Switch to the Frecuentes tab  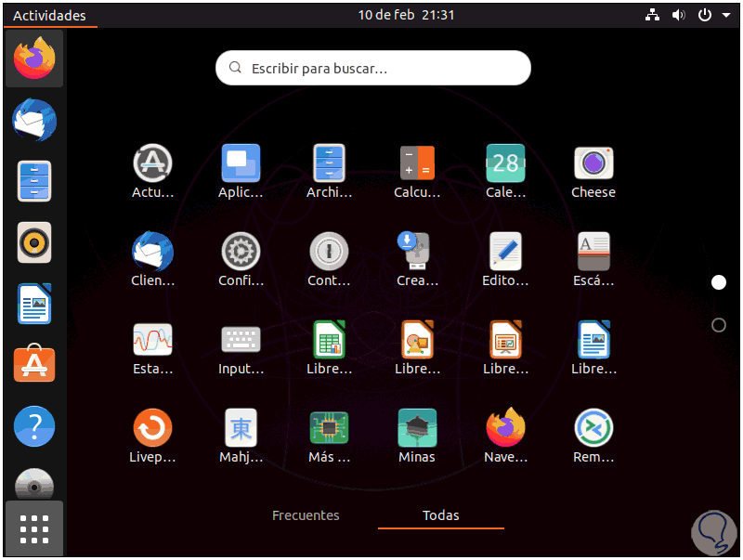click(306, 515)
